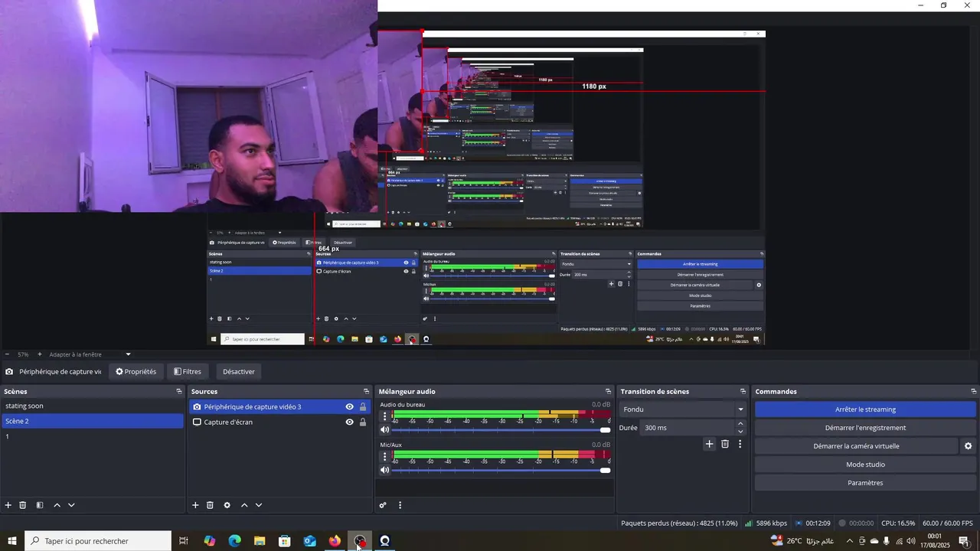Move scene down arrow in Scènes panel
Screen dimensions: 980x551
click(x=71, y=505)
